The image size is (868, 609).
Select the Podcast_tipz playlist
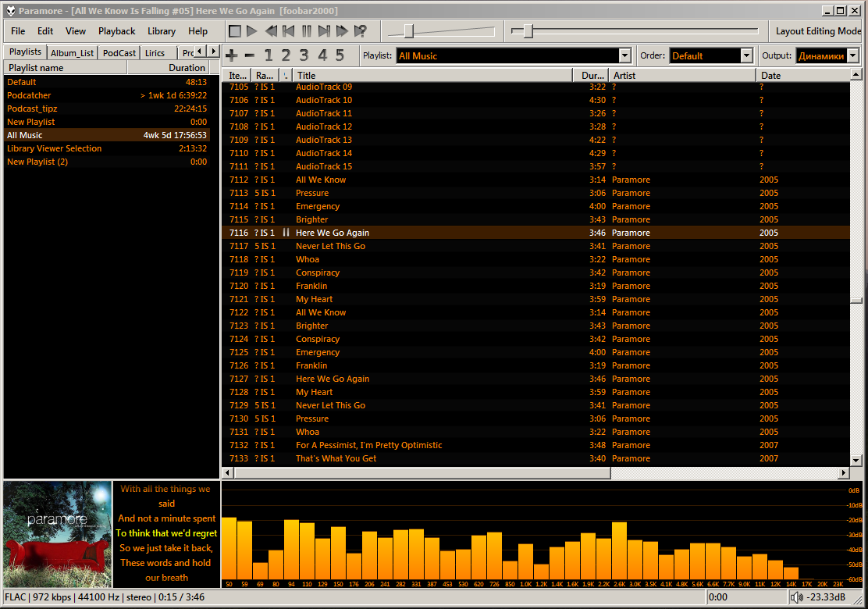coord(107,109)
